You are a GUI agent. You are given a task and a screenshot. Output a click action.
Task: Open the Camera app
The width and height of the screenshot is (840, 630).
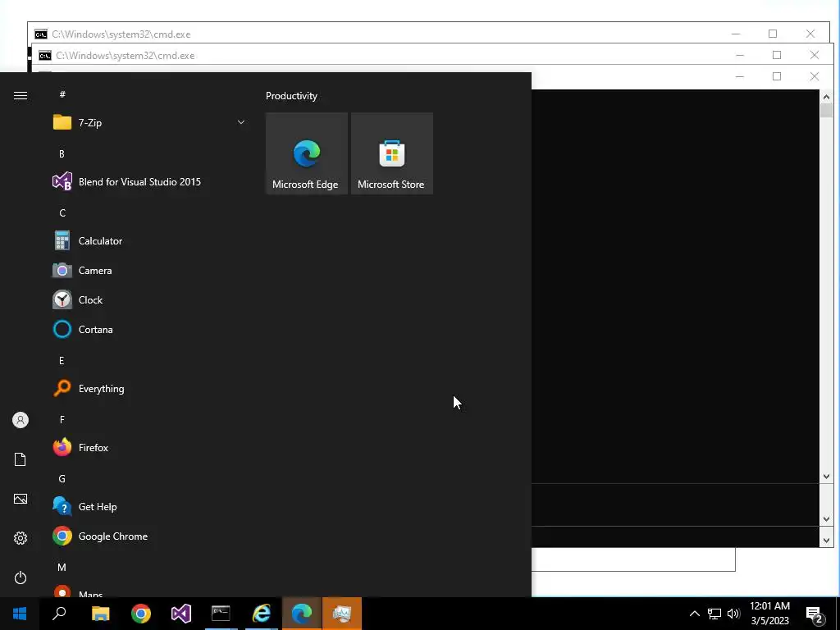(149, 271)
